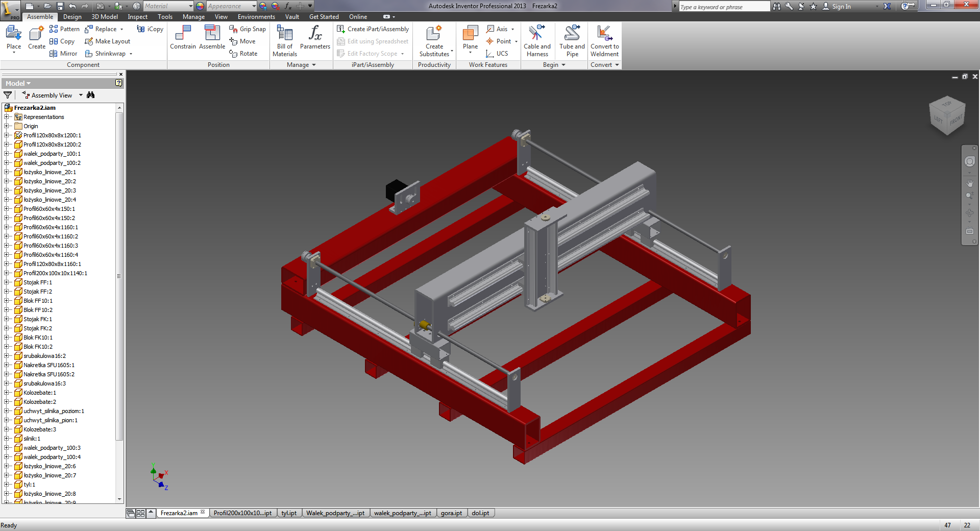
Task: Select the Rotate component tool
Action: tap(243, 54)
